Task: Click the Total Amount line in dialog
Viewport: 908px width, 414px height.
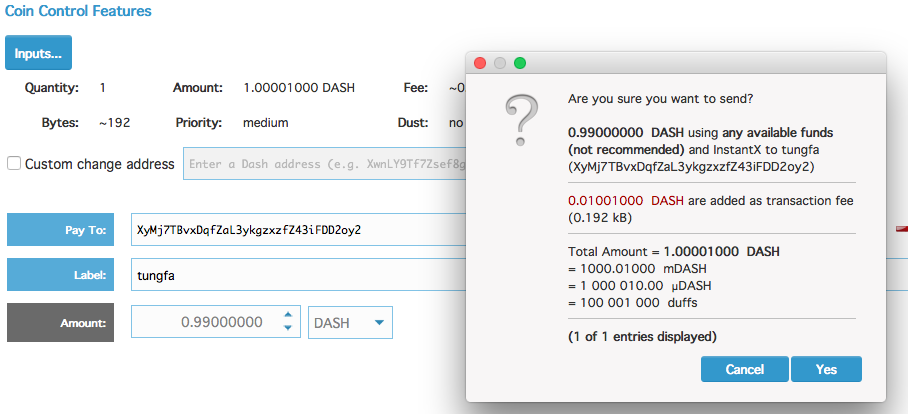Action: click(x=673, y=252)
